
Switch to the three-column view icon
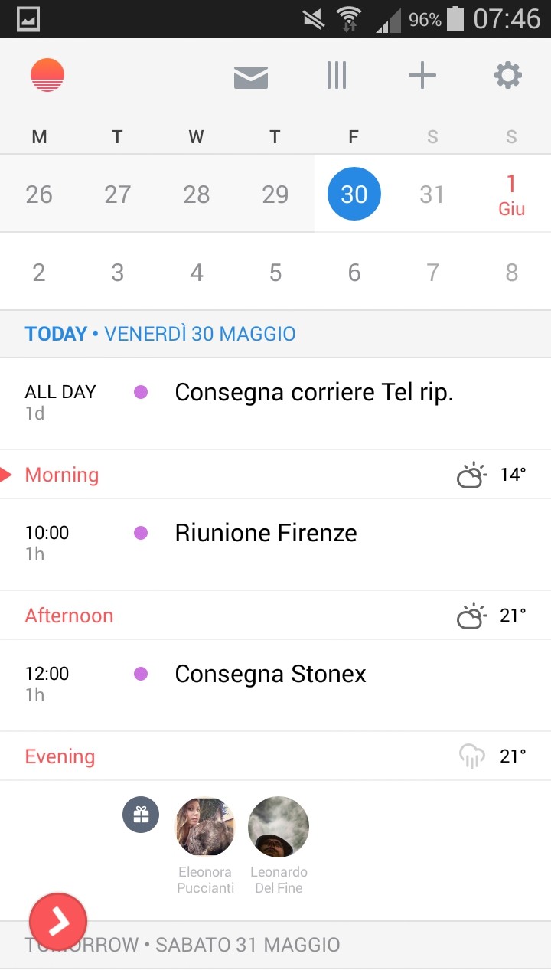coord(337,76)
